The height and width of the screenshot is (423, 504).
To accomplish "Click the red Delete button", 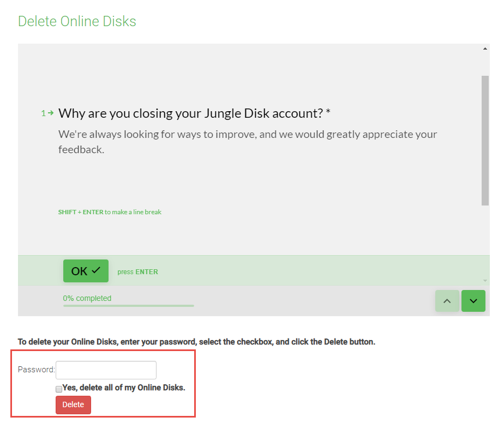I will 73,404.
